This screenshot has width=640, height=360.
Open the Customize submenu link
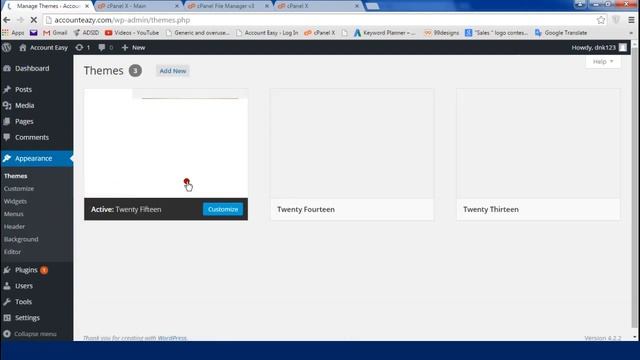point(19,189)
